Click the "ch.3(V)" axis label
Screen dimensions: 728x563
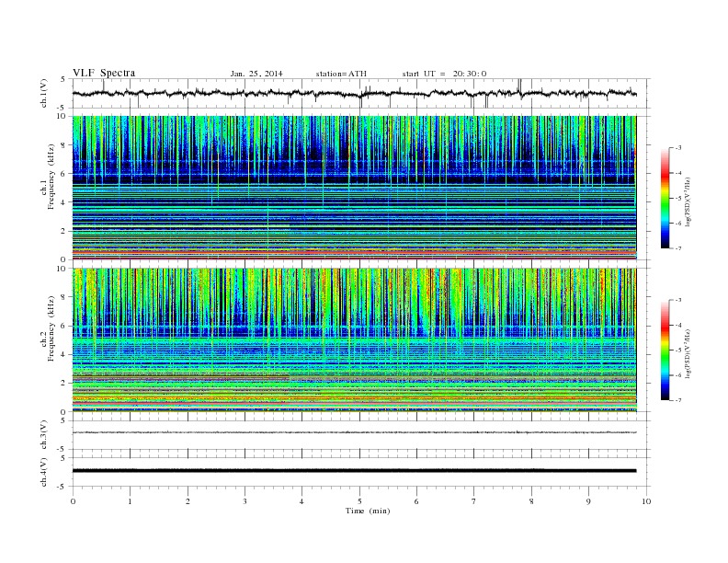click(44, 435)
